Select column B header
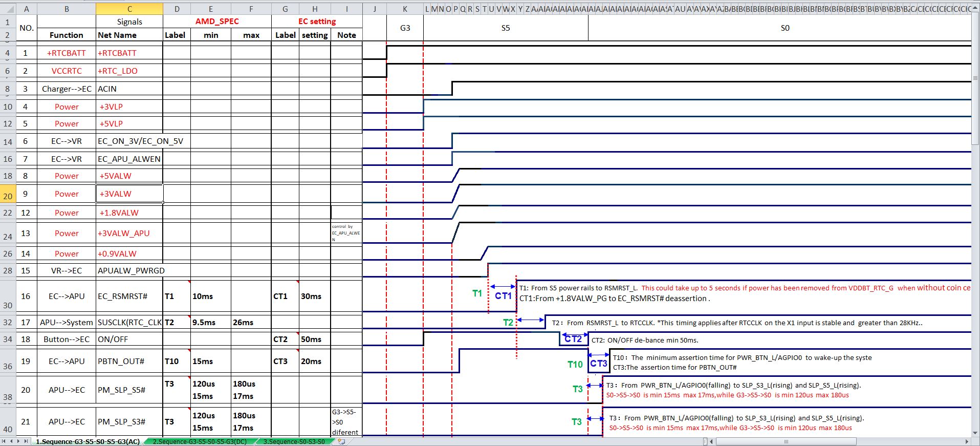The height and width of the screenshot is (446, 980). coord(67,9)
